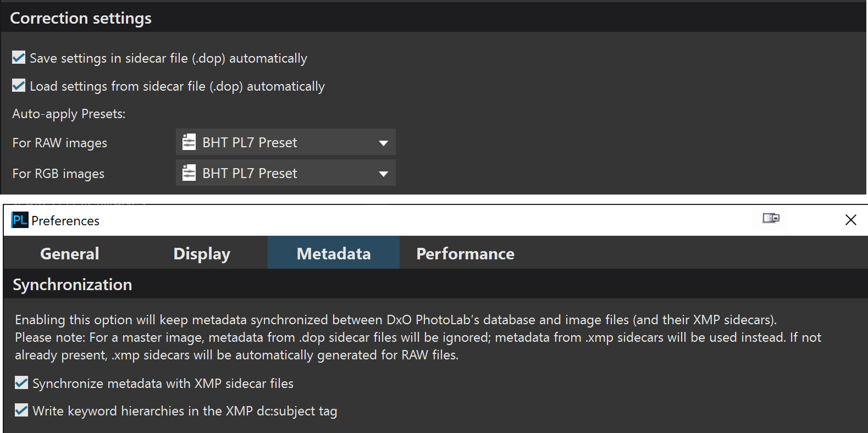Switch to the General tab
Viewport: 868px width, 433px height.
click(70, 253)
